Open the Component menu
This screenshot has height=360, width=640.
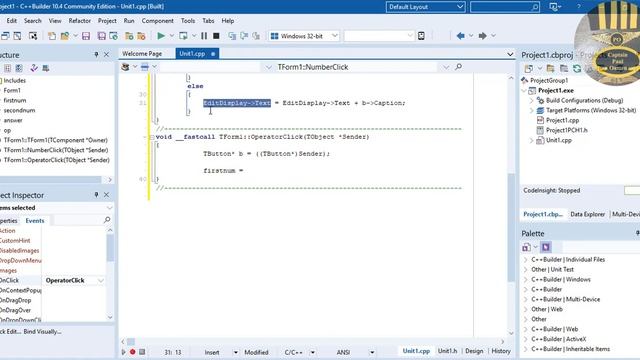coord(158,21)
